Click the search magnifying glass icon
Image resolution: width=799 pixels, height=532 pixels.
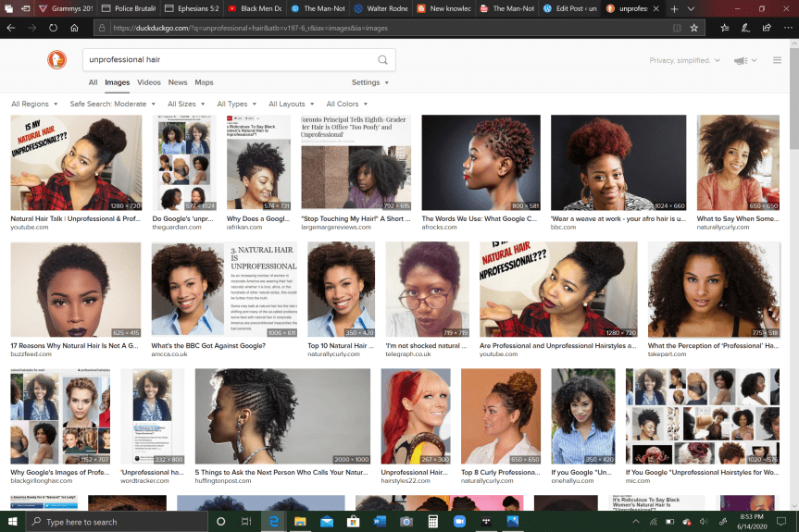pyautogui.click(x=382, y=60)
